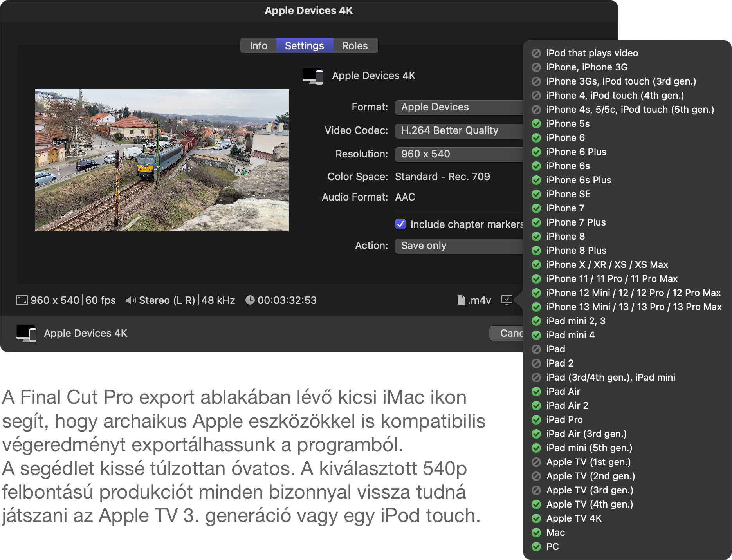The height and width of the screenshot is (560, 732).
Task: Click the 60 fps frame rate text
Action: [101, 300]
